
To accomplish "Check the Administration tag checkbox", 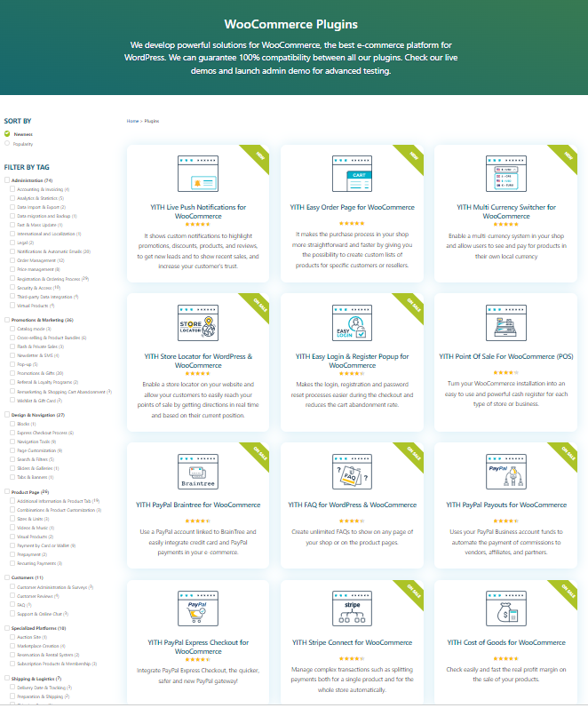I will click(7, 180).
